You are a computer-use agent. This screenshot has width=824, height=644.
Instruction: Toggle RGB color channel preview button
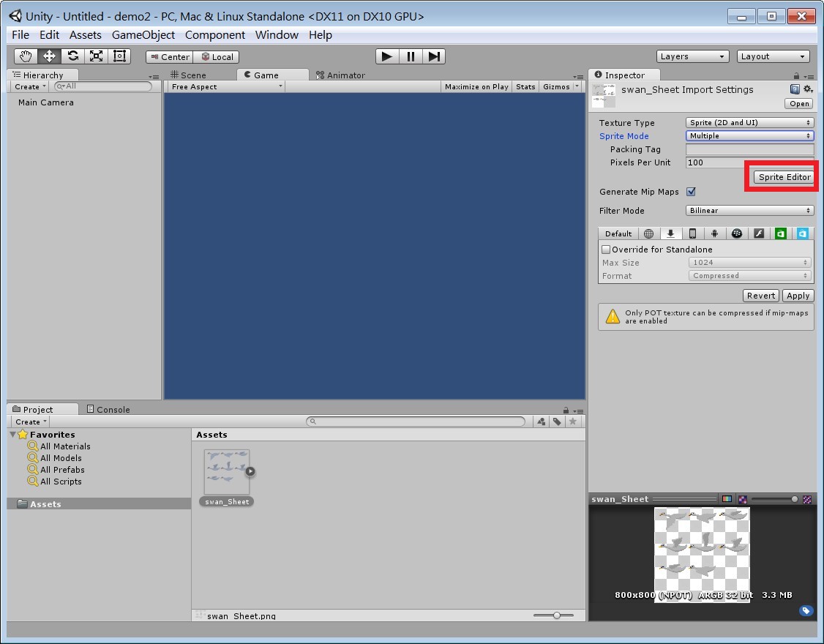pyautogui.click(x=727, y=499)
